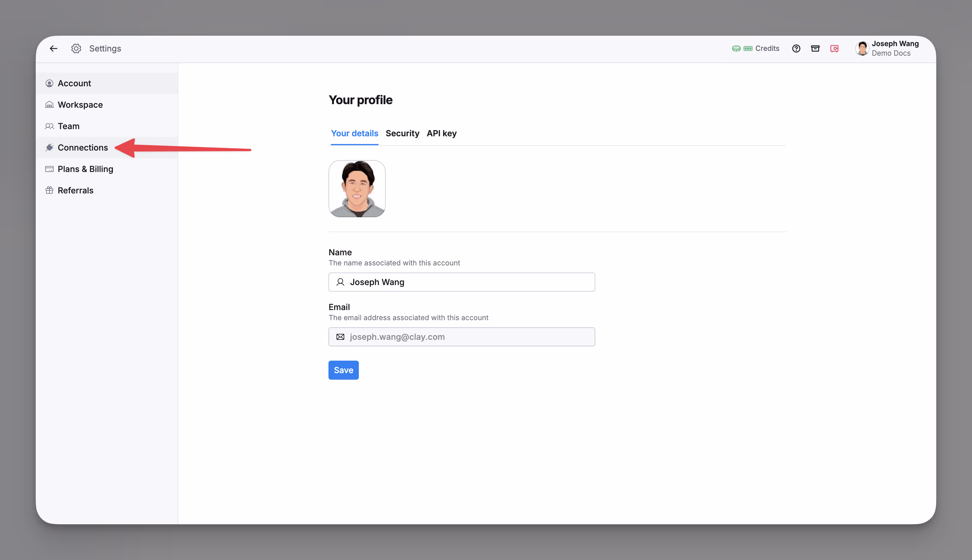Click Joseph Wang's small header avatar

coord(862,49)
